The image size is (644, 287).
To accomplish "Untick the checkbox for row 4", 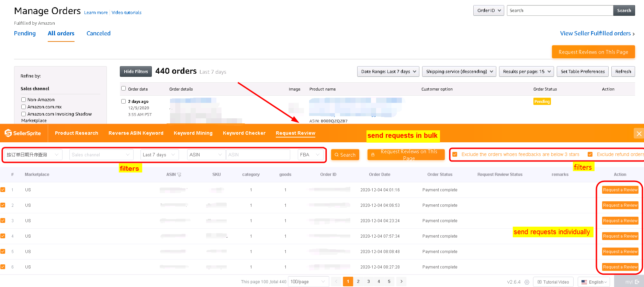I will (3, 236).
